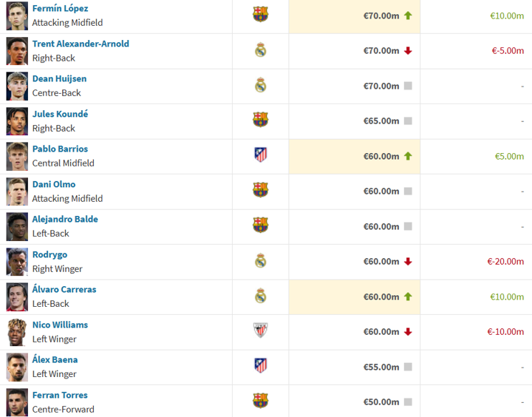The image size is (532, 417).
Task: Click green up arrow for Álvaro Carreras
Action: tap(408, 296)
